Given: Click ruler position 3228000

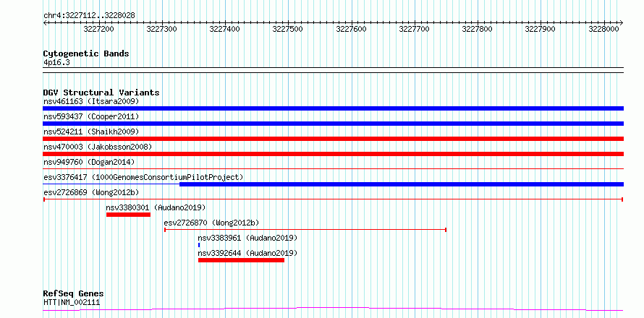Looking at the screenshot, I should point(603,29).
